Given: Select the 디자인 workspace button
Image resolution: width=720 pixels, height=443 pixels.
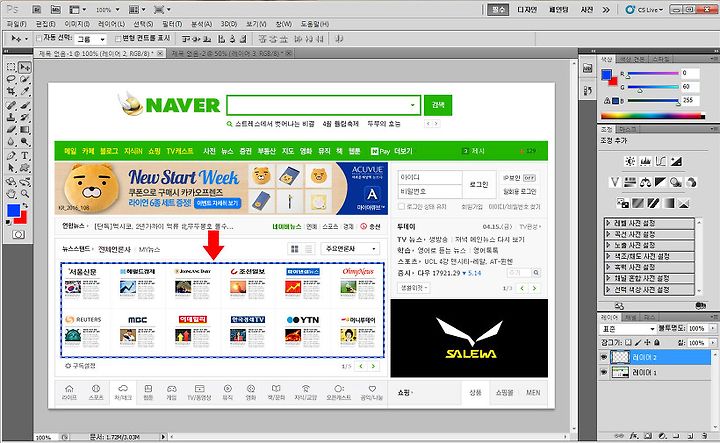Looking at the screenshot, I should click(527, 10).
